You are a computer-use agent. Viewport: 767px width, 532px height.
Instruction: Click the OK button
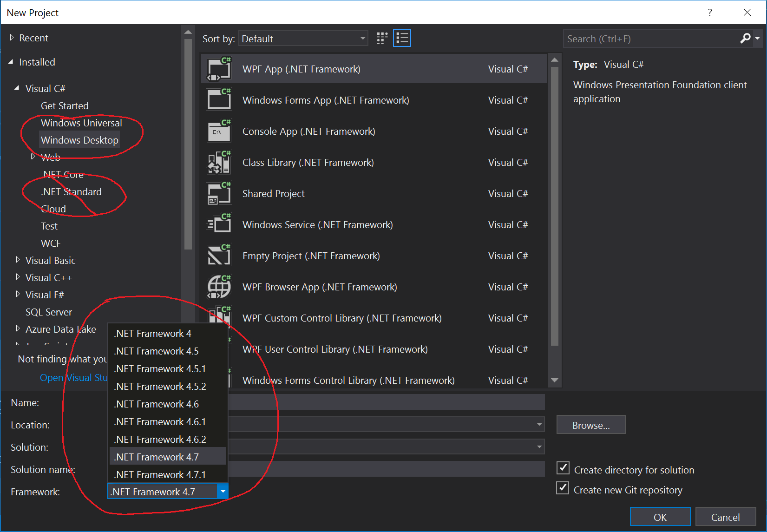[x=660, y=517]
